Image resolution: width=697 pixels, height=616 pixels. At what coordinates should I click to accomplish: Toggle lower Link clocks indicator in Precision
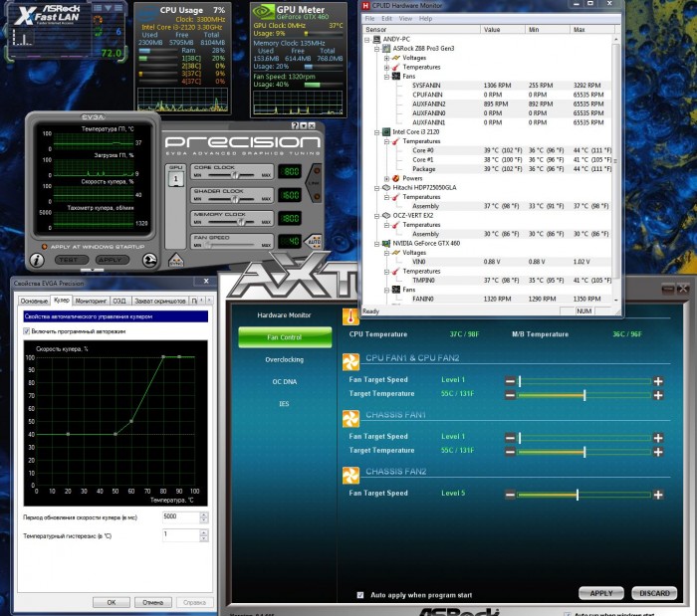[317, 196]
